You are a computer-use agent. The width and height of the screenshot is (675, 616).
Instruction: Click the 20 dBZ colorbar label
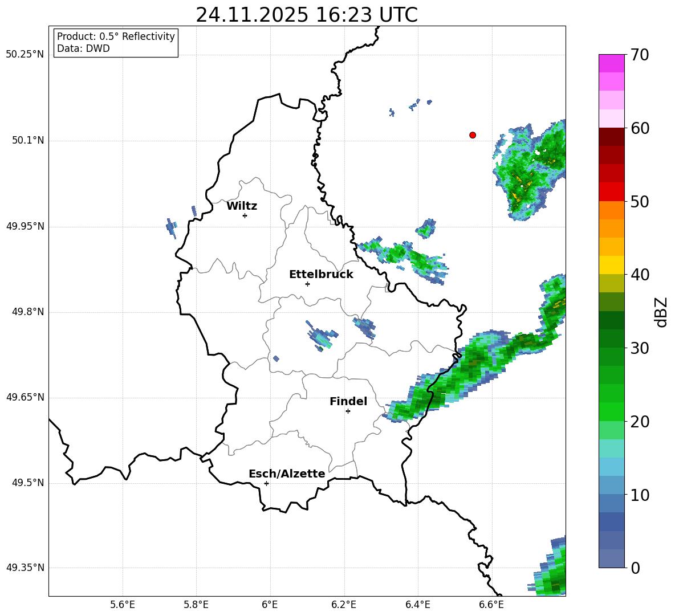[640, 422]
